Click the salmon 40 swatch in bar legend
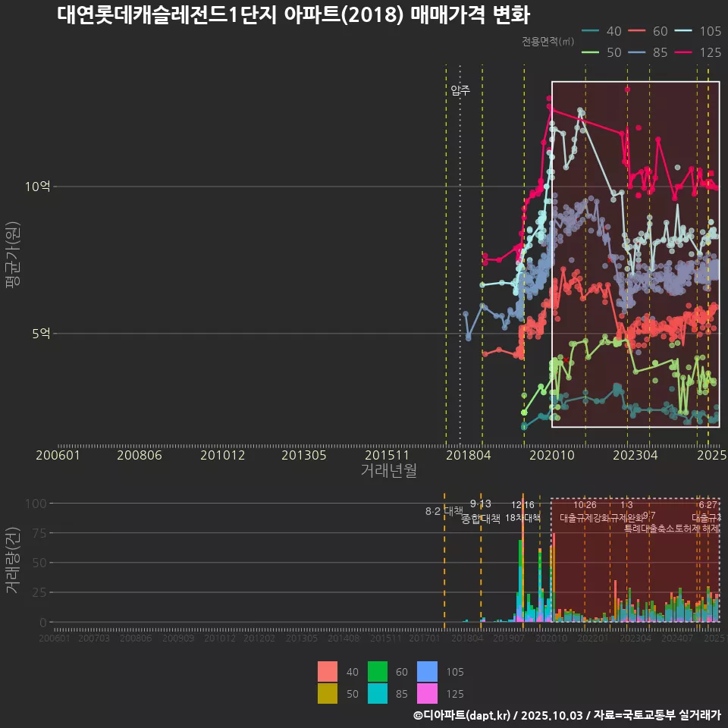 pyautogui.click(x=327, y=672)
